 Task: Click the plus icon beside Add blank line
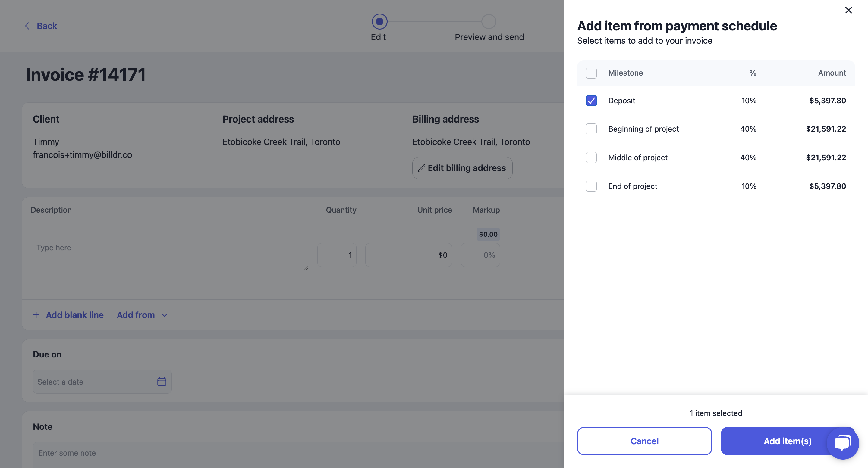pos(36,315)
